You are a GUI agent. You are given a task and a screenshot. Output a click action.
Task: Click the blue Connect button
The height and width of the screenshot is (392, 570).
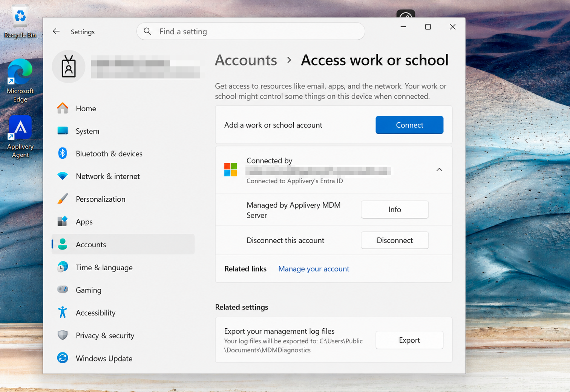(x=409, y=125)
